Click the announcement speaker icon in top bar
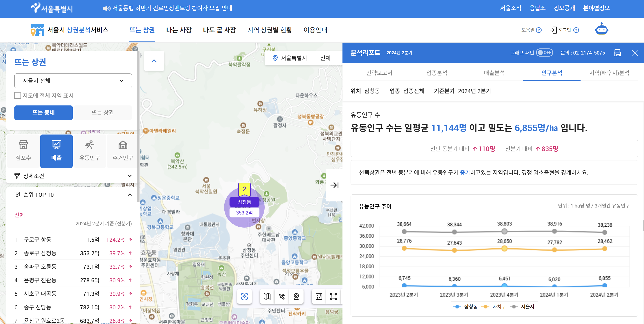The height and width of the screenshot is (324, 644). click(x=107, y=8)
